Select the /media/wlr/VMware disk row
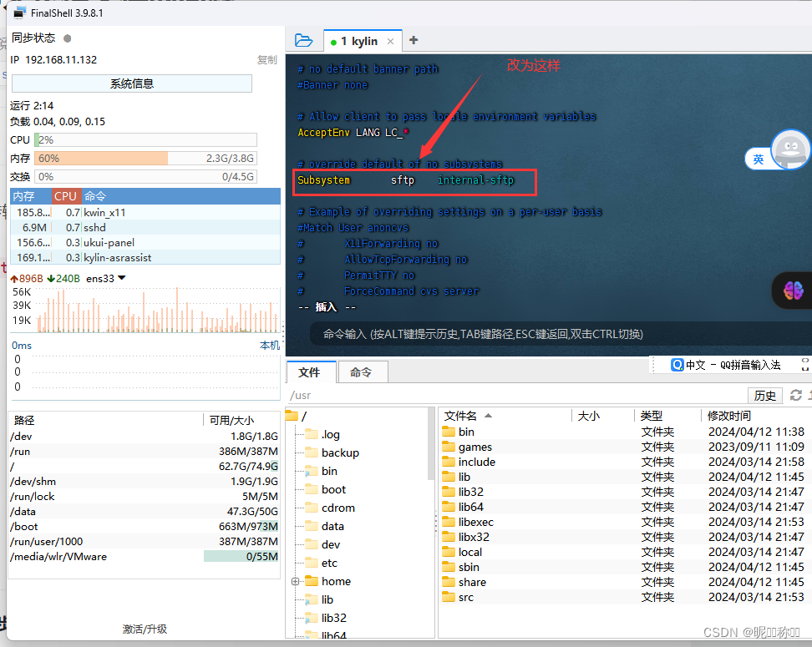 (x=144, y=557)
